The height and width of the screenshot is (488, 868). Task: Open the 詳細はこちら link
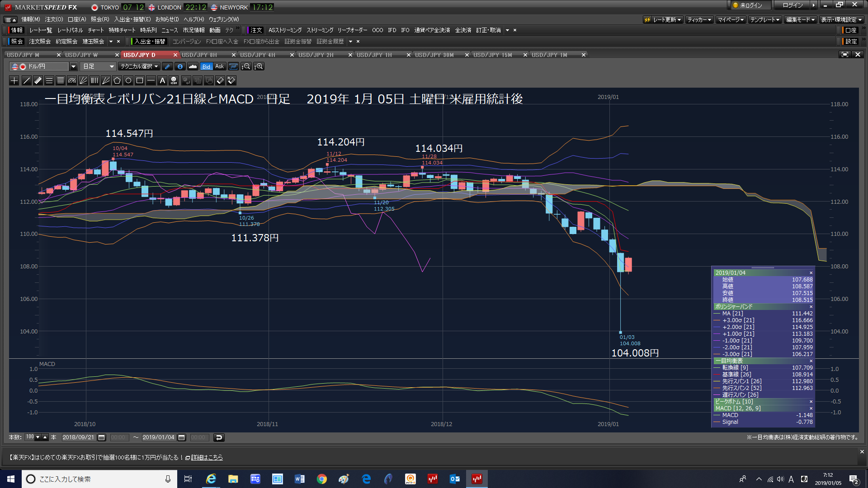pos(207,458)
